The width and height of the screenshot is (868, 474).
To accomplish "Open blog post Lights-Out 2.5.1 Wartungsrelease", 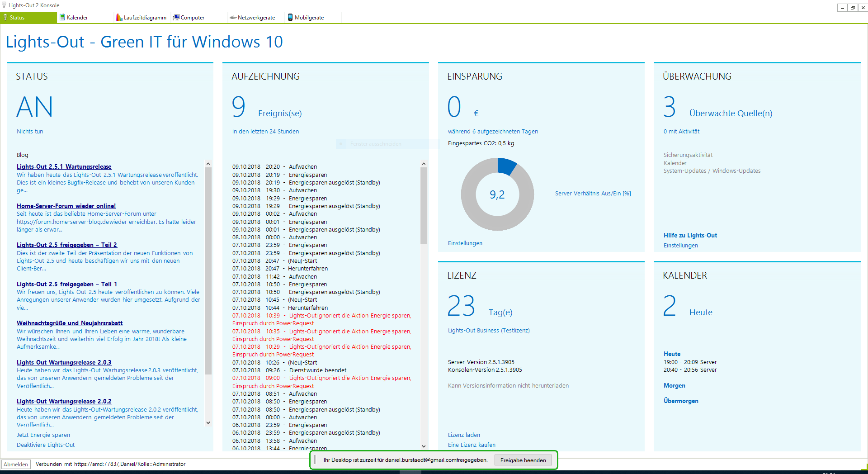I will pos(64,166).
